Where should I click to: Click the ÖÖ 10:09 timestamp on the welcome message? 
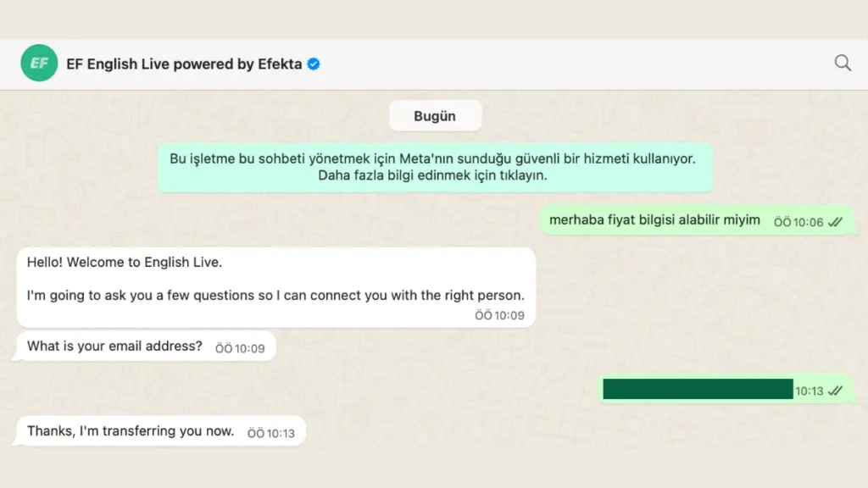pyautogui.click(x=499, y=315)
